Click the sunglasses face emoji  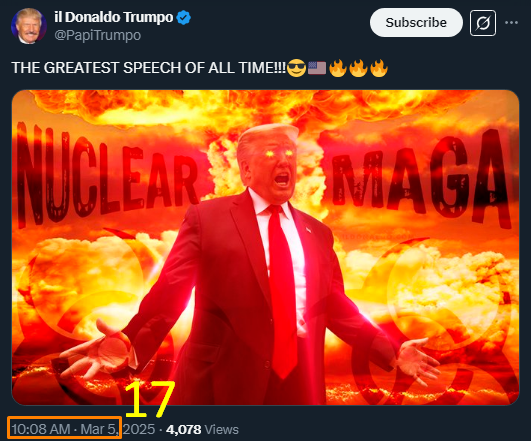(296, 68)
